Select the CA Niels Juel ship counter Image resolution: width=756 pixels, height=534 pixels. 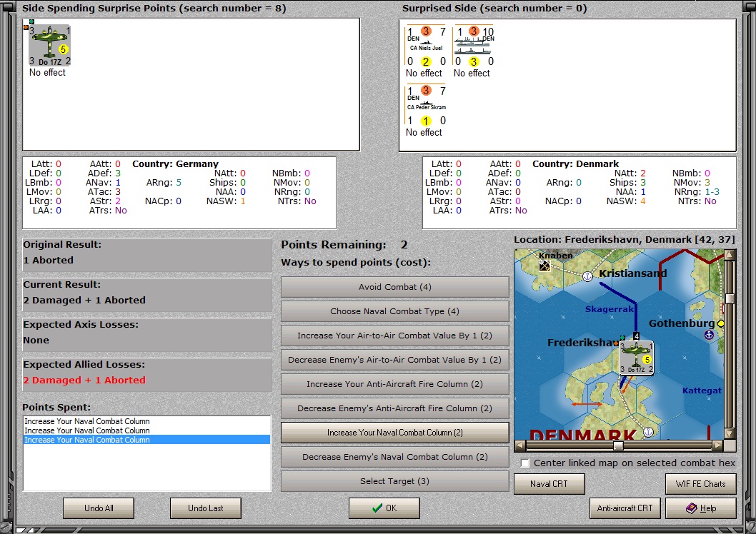click(426, 46)
